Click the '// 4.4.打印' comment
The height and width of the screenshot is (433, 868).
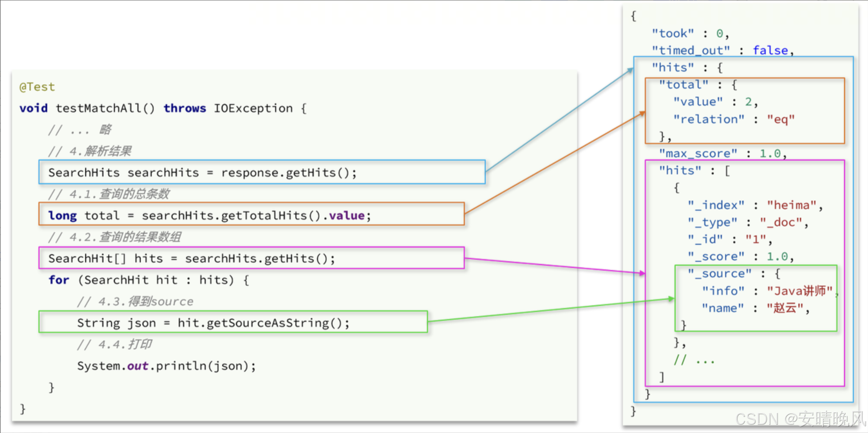click(x=114, y=344)
